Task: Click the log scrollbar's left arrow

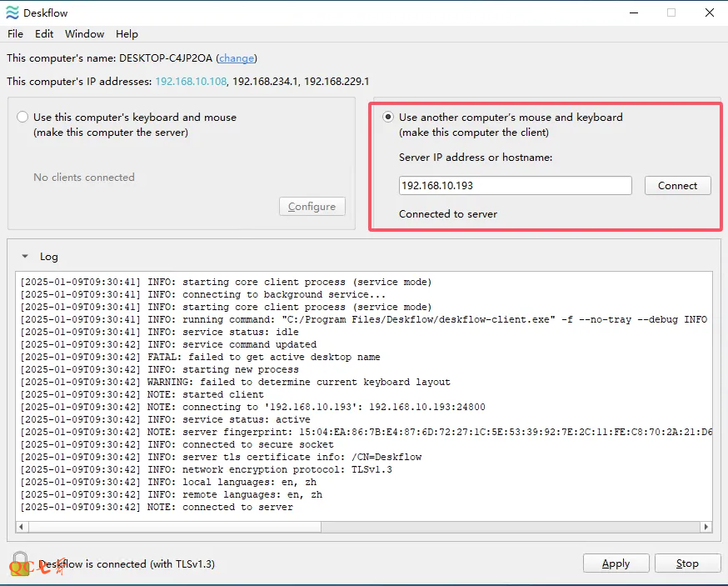Action: [x=22, y=527]
